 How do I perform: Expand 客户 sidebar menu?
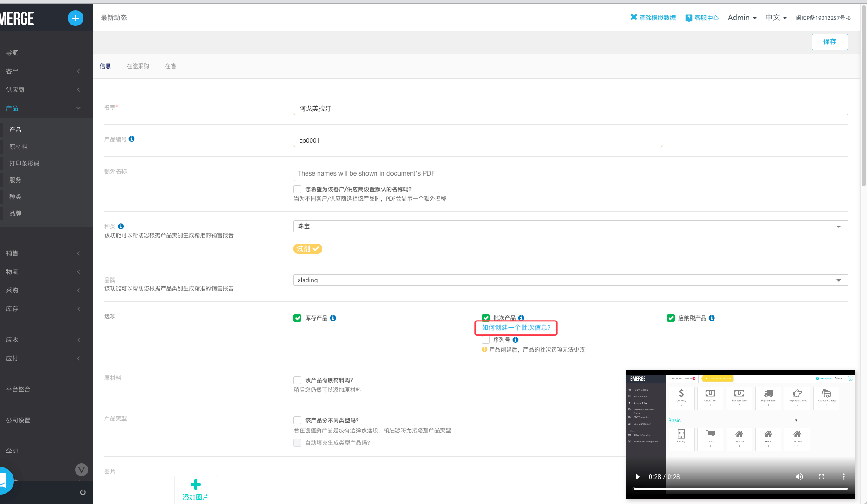point(46,71)
